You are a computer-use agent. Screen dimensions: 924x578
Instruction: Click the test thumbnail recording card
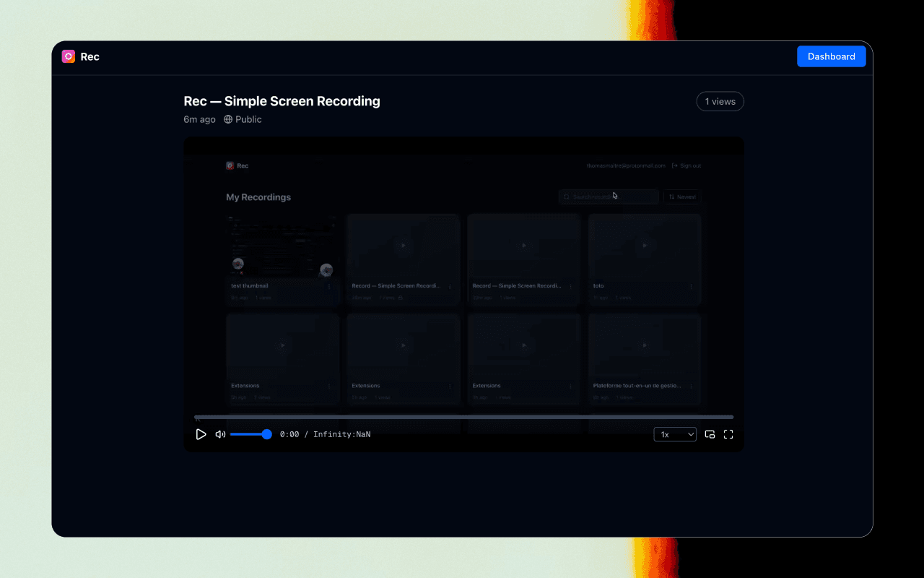(x=282, y=256)
